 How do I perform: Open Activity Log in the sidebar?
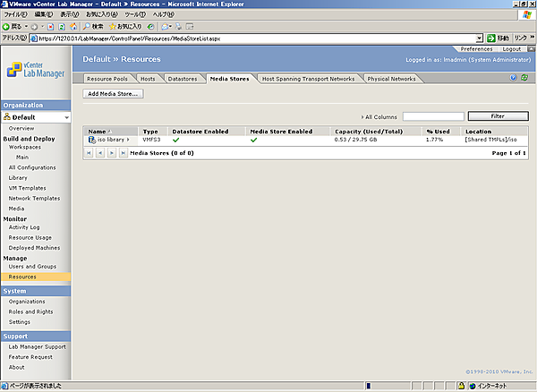point(24,227)
